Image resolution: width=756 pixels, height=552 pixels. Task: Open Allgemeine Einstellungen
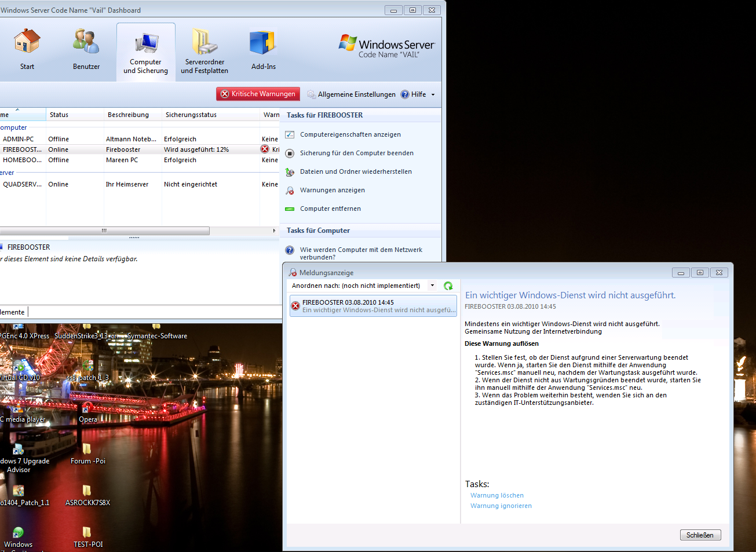coord(351,94)
